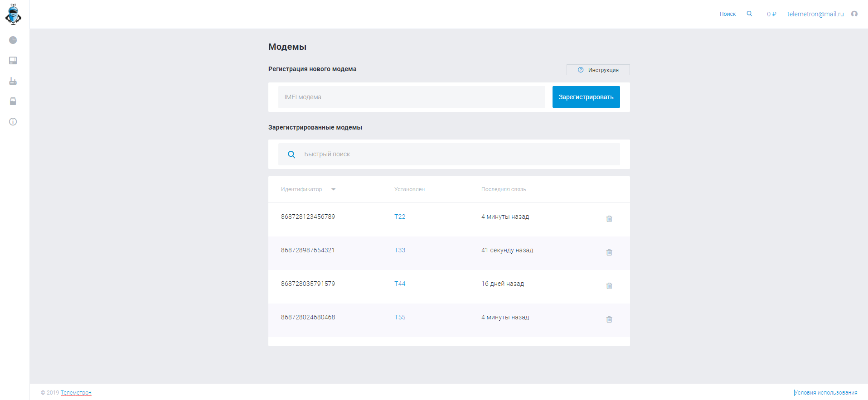Open telemetron@mail.ru account menu
This screenshot has height=400, width=868.
coord(815,14)
